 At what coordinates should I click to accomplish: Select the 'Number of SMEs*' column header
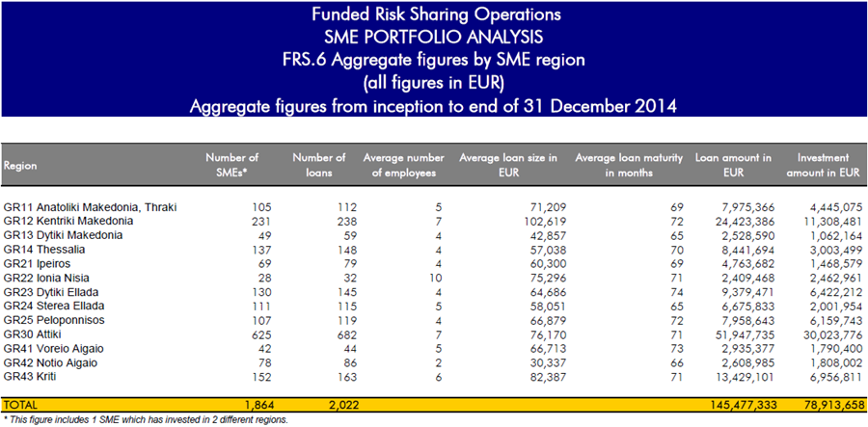click(x=232, y=165)
